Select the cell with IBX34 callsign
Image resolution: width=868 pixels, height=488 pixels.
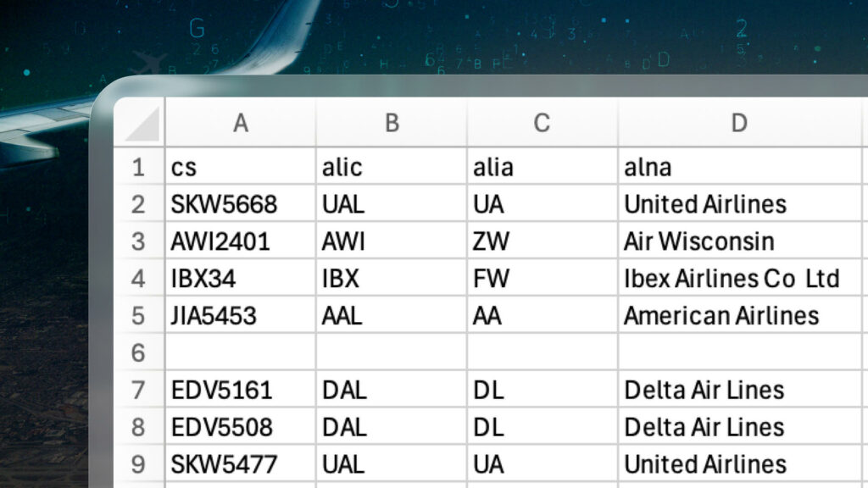[240, 278]
